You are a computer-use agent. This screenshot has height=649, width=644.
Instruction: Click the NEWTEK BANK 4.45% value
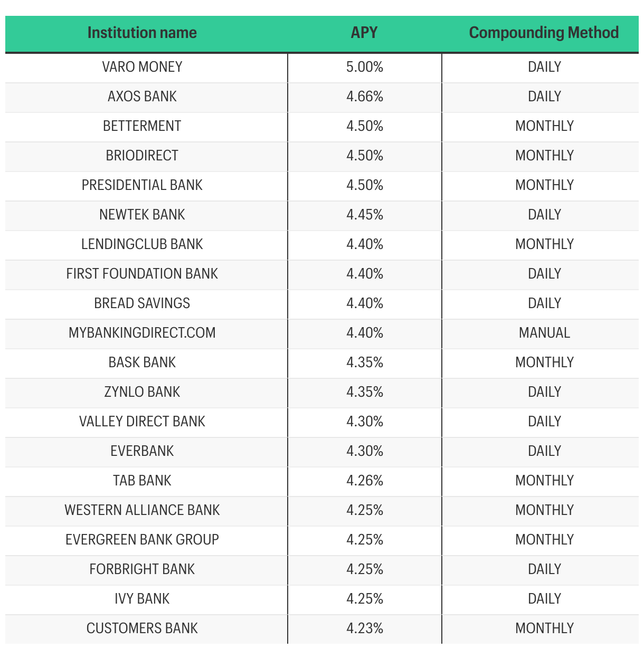coord(365,215)
